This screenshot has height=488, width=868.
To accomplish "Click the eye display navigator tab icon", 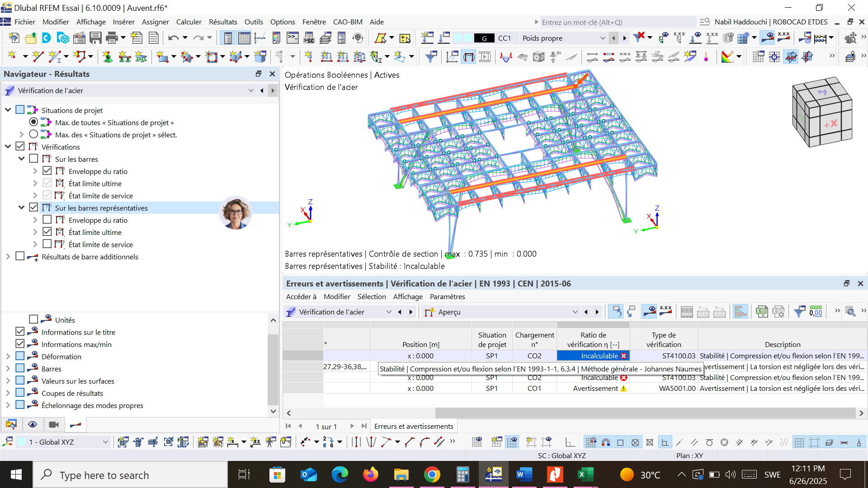I will (x=33, y=425).
